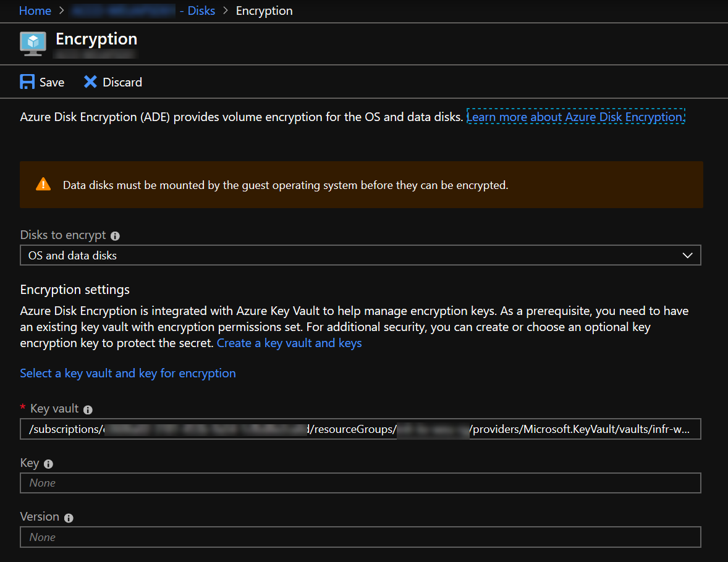
Task: Click the empty Version field
Action: pos(360,537)
